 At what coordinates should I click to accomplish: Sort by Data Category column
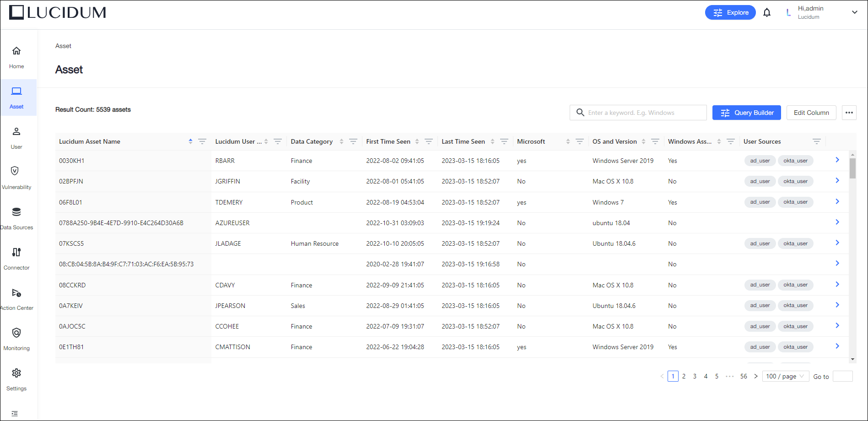[341, 141]
